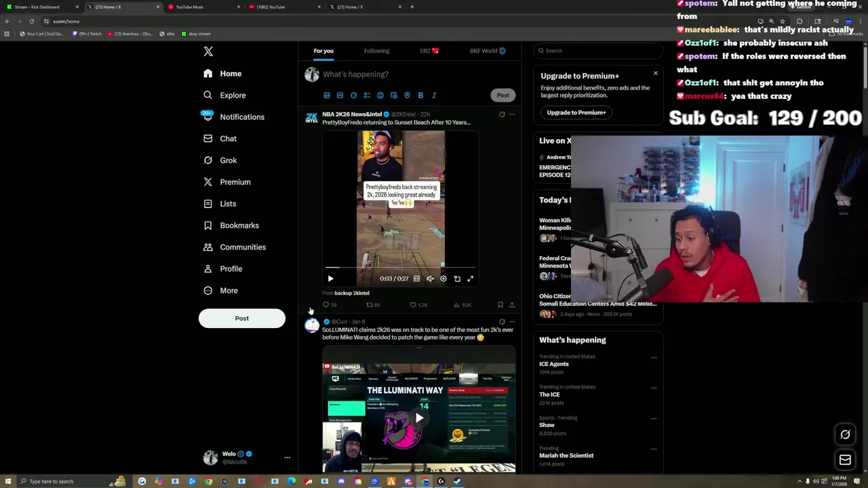Play the PrettyBoyFredo video
868x488 pixels.
click(330, 279)
